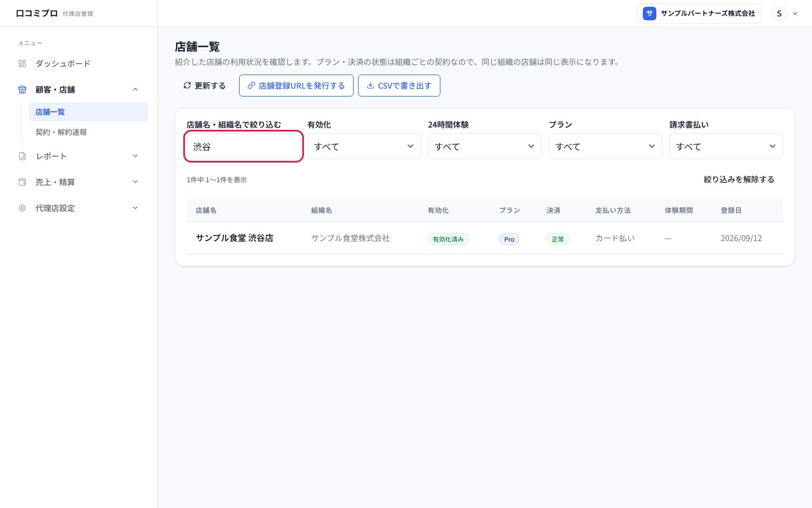Click the 有効化済み status badge
Image resolution: width=812 pixels, height=508 pixels.
(x=448, y=239)
